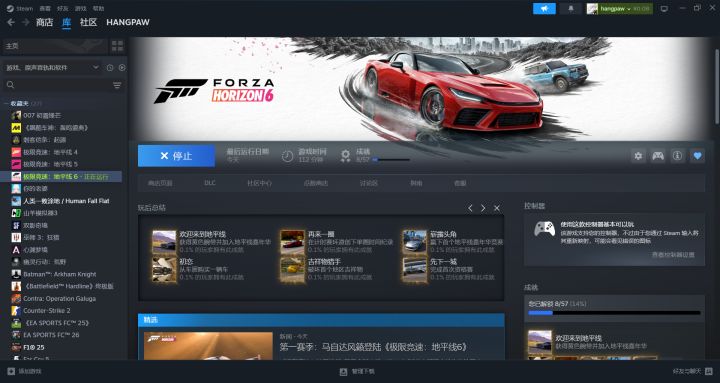720x383 pixels.
Task: Click the Human Fall Flat game icon
Action: [16, 201]
